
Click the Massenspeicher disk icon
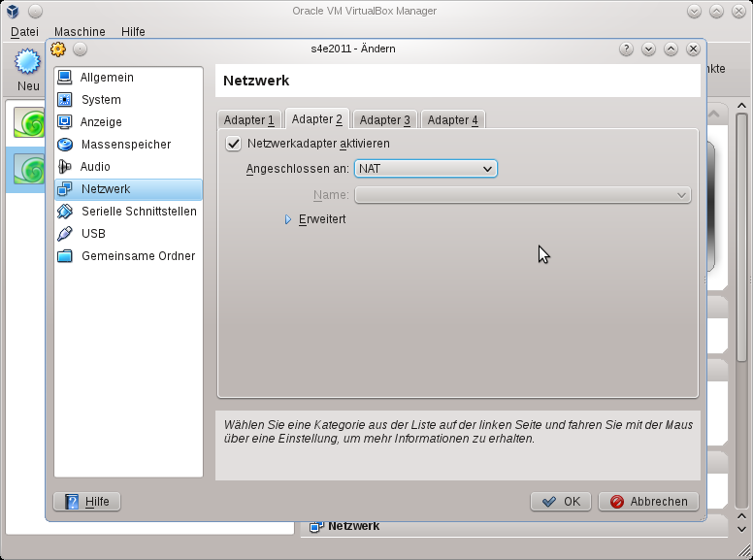click(x=64, y=144)
